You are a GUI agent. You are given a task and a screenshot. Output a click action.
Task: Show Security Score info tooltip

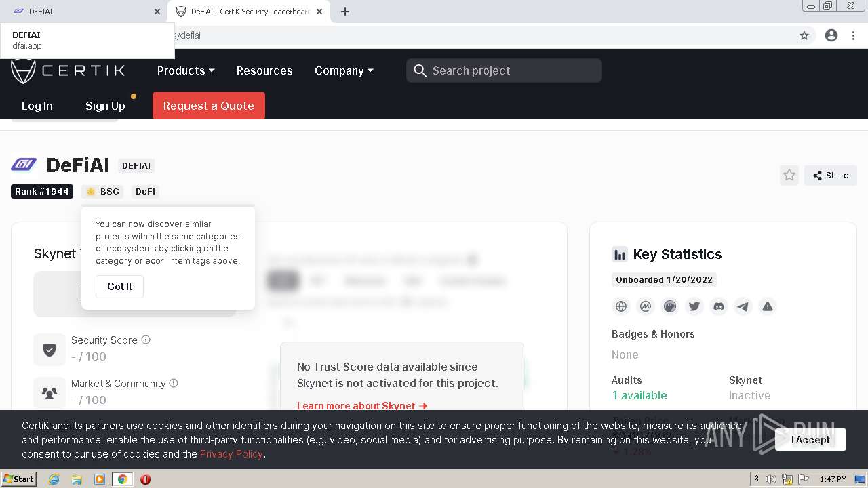click(146, 340)
